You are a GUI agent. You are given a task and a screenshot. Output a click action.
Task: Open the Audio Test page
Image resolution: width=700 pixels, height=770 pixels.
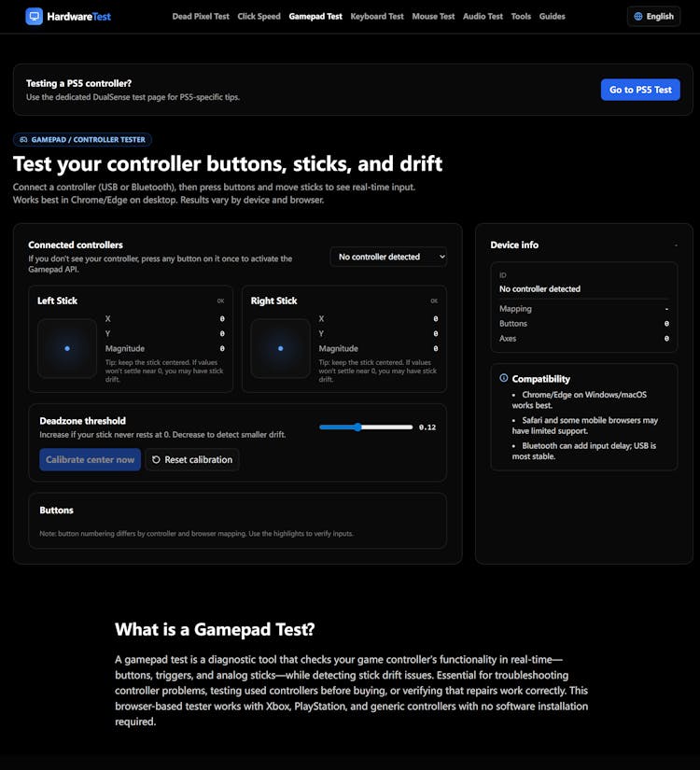[483, 16]
